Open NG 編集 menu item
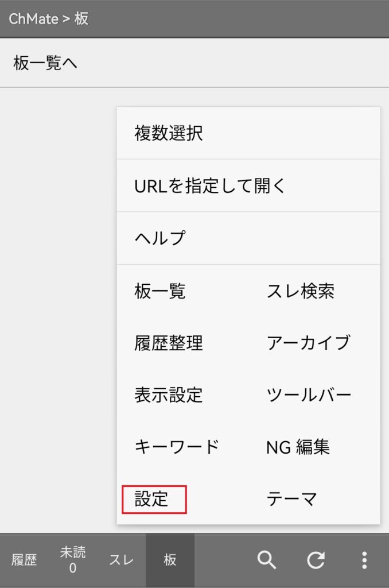Image resolution: width=389 pixels, height=588 pixels. [298, 447]
